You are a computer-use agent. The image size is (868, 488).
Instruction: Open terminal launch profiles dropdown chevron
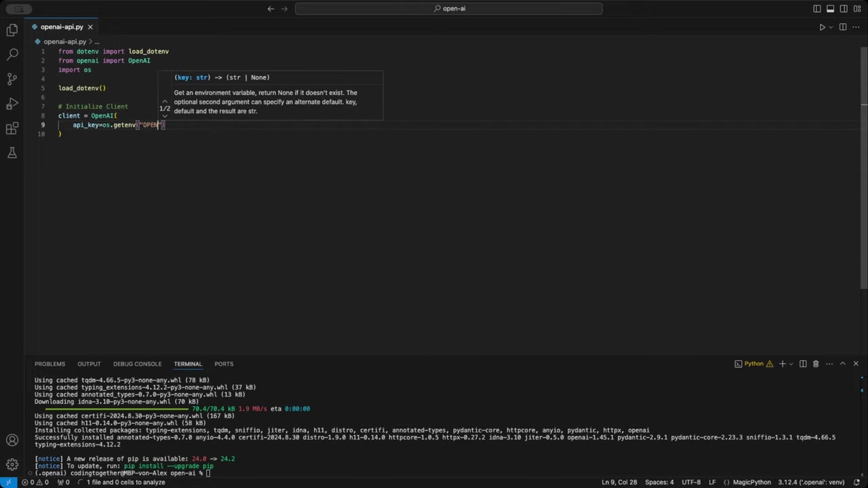pyautogui.click(x=791, y=364)
